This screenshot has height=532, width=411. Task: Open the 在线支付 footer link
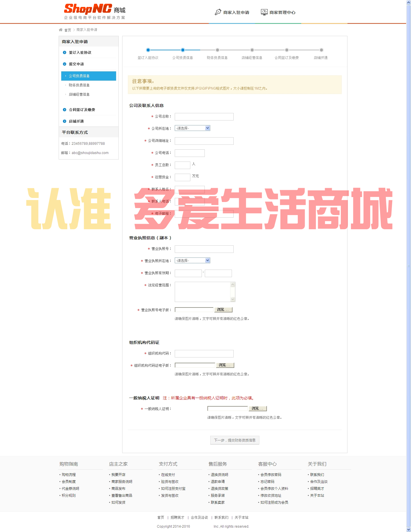pyautogui.click(x=168, y=474)
